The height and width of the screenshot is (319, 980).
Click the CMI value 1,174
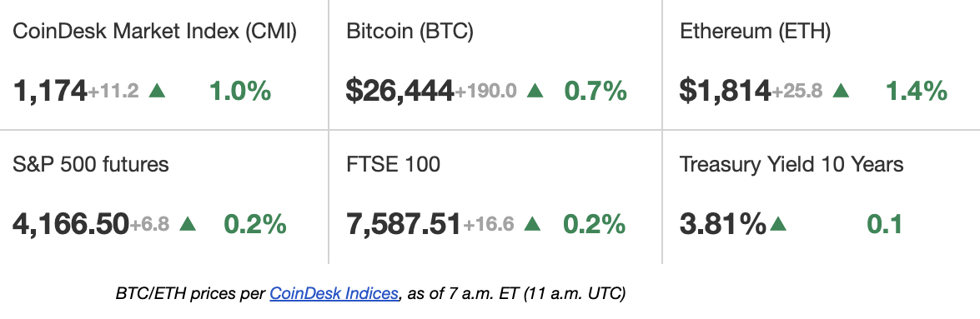point(49,92)
